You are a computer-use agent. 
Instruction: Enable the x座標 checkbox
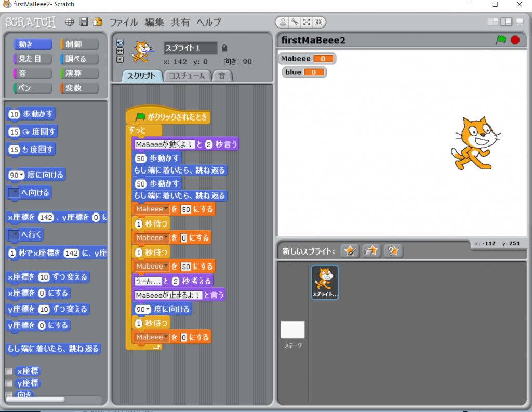(x=9, y=371)
